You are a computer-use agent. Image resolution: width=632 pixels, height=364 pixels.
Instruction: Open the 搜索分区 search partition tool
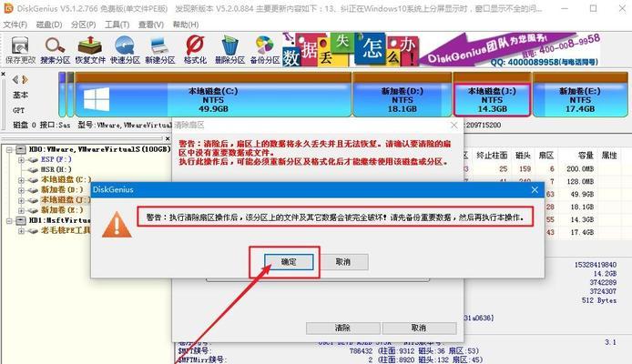pos(56,50)
